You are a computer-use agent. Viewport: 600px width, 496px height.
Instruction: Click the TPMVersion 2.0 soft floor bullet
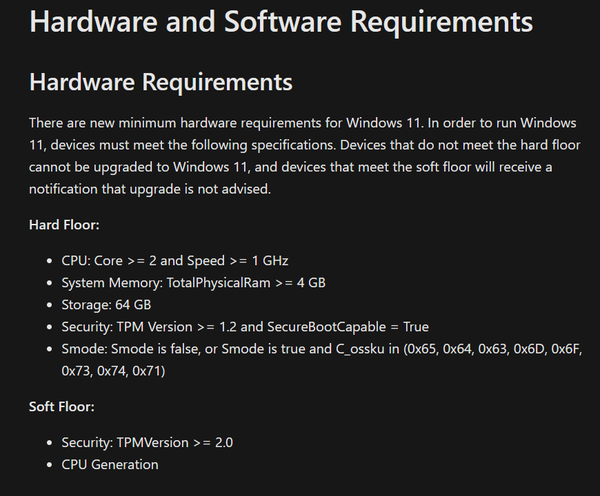click(x=148, y=442)
